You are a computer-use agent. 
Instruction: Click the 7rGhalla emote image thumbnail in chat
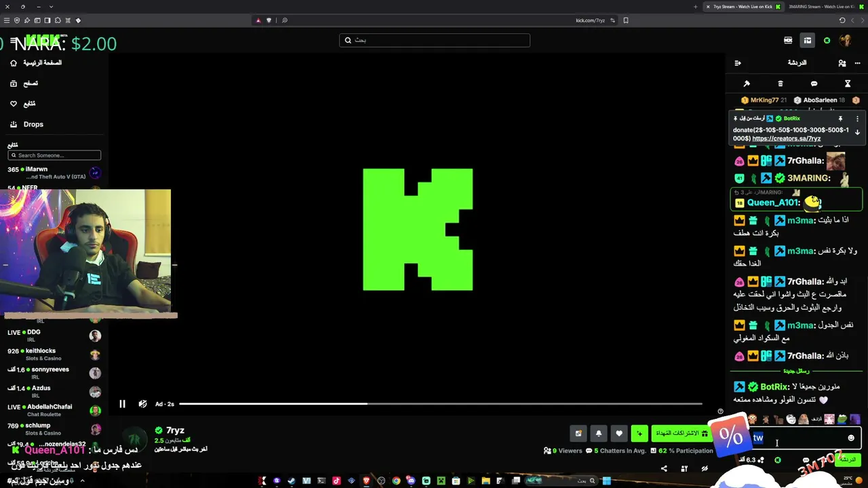click(x=835, y=161)
